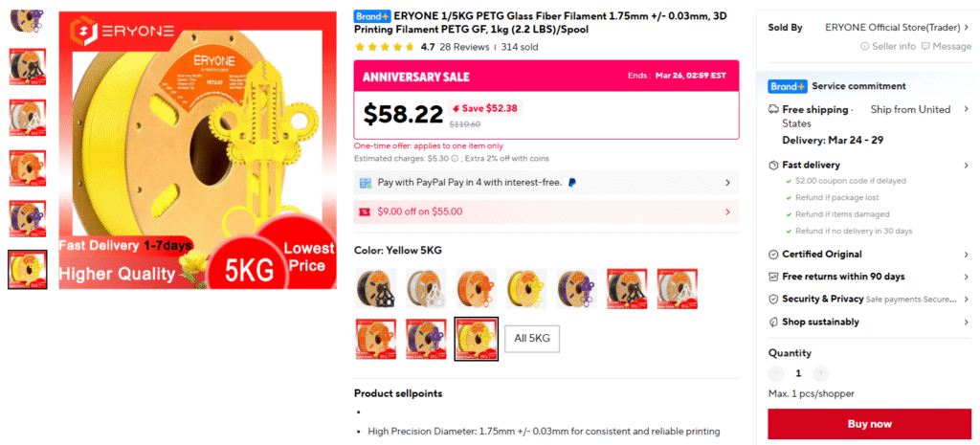Image resolution: width=980 pixels, height=445 pixels.
Task: Increase quantity with the plus button
Action: click(x=820, y=373)
